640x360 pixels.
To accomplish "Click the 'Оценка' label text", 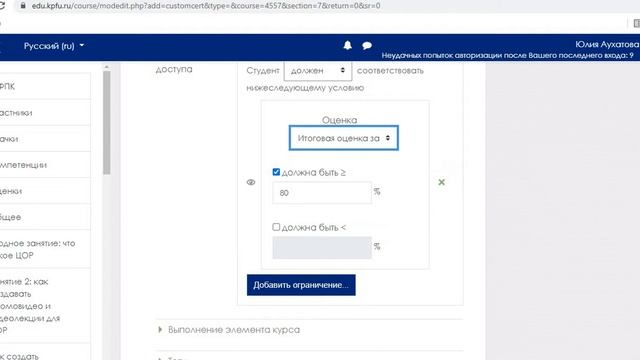I will 339,120.
